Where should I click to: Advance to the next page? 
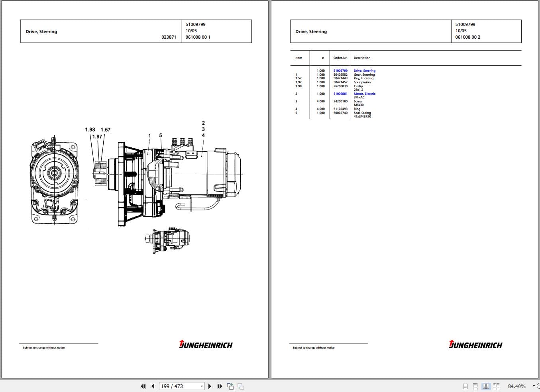click(210, 386)
